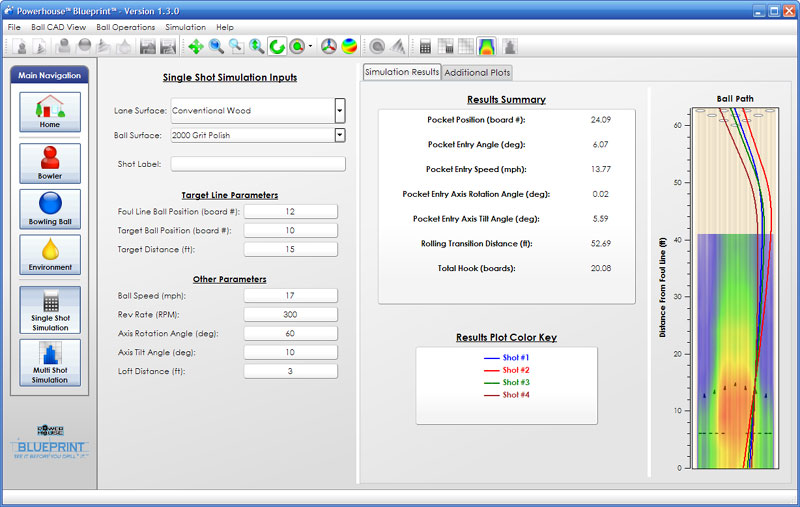Switch to the Simulation Results tab

click(x=402, y=72)
